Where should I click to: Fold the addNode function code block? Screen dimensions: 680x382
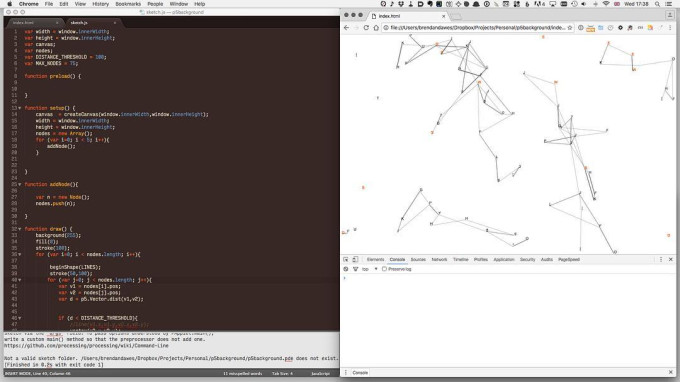point(20,184)
